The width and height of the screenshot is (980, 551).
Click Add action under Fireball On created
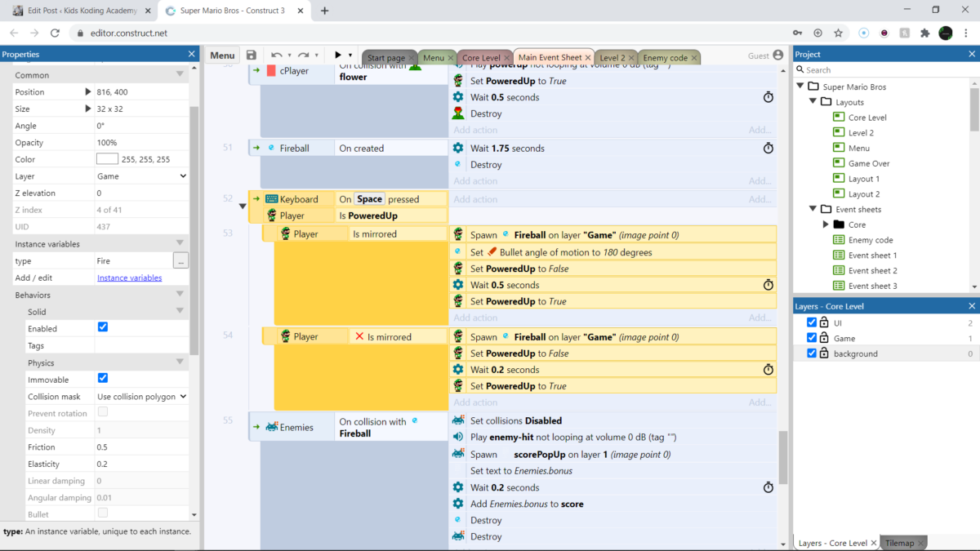[x=475, y=181]
